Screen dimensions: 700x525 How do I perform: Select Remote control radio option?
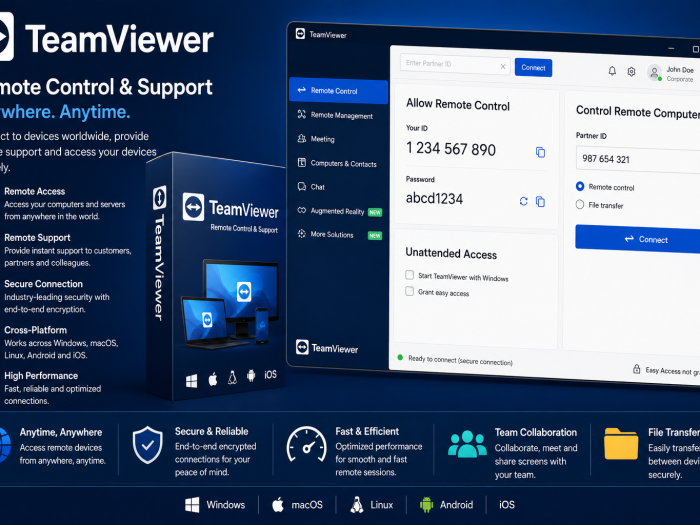580,186
